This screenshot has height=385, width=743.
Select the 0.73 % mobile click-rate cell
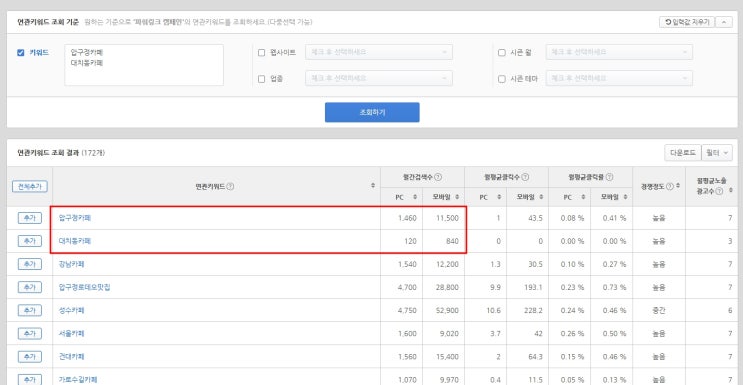611,287
